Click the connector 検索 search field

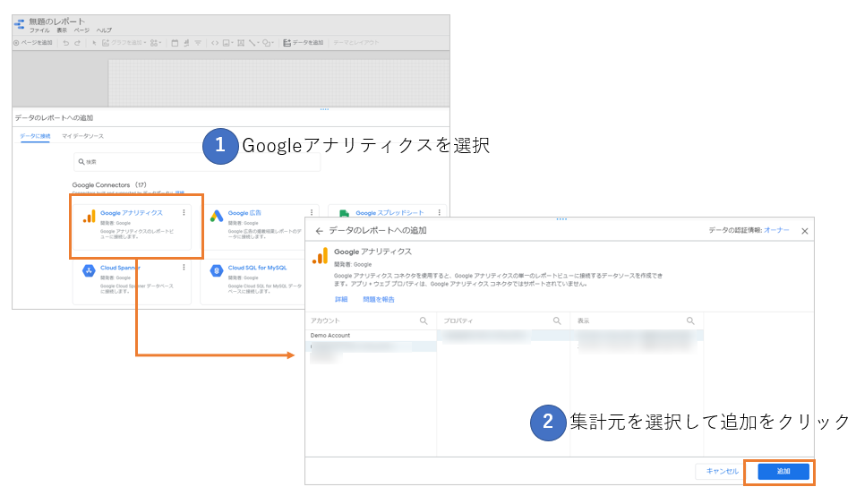196,162
